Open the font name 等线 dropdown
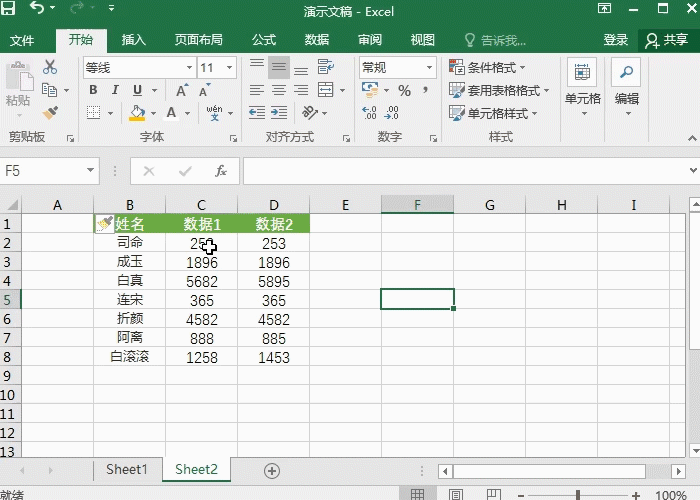The width and height of the screenshot is (700, 500). 189,68
